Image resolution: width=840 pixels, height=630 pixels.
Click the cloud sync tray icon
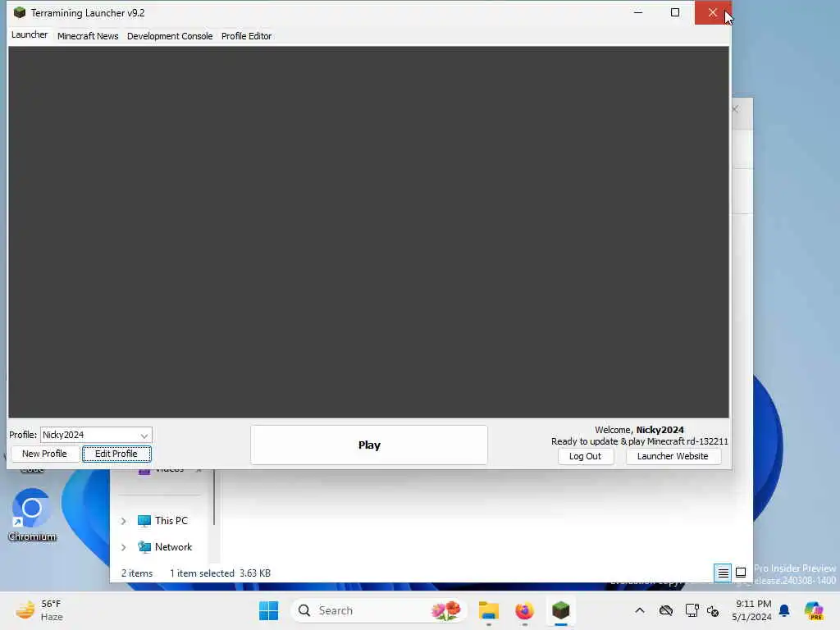(666, 610)
